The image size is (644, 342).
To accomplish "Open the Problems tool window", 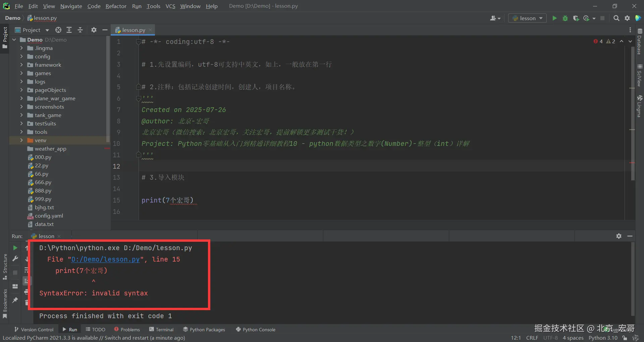I will [127, 330].
